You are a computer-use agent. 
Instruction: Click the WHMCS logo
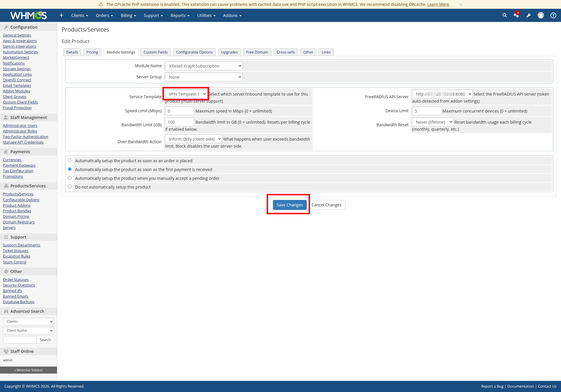[28, 15]
